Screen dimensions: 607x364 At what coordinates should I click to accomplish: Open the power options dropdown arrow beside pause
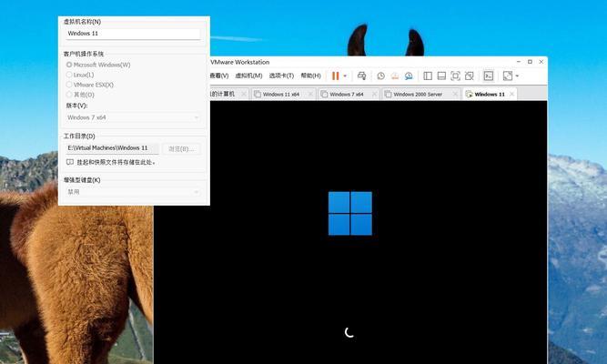click(345, 76)
